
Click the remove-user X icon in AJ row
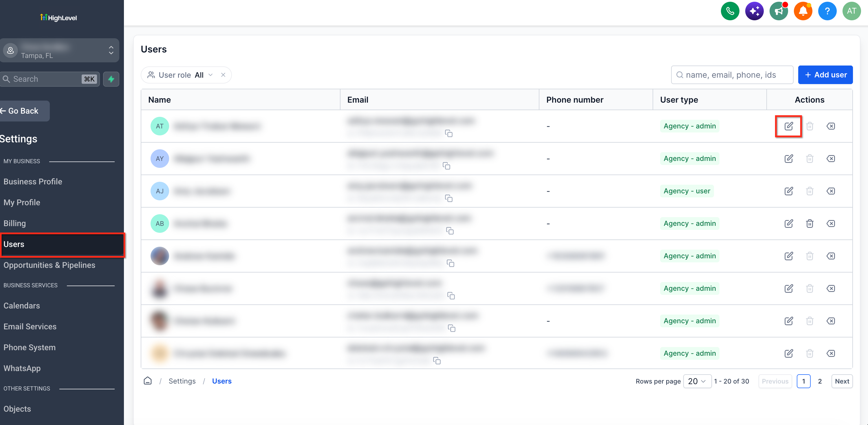coord(831,191)
